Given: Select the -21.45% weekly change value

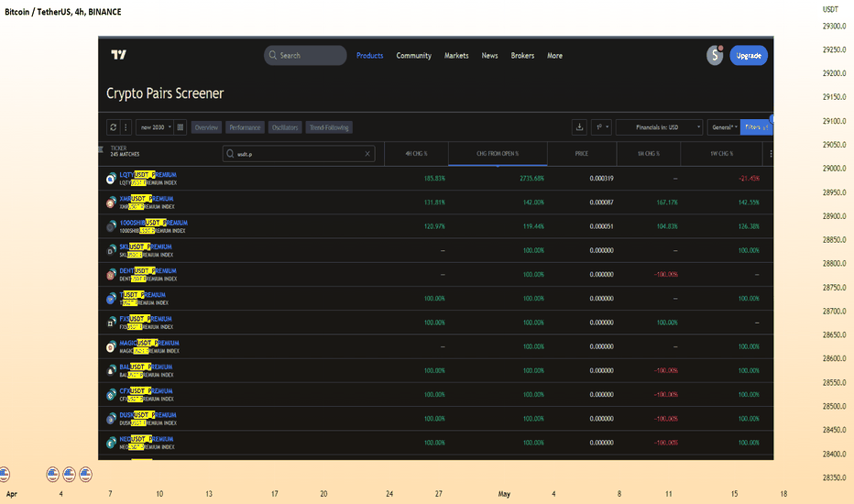Looking at the screenshot, I should click(x=749, y=178).
